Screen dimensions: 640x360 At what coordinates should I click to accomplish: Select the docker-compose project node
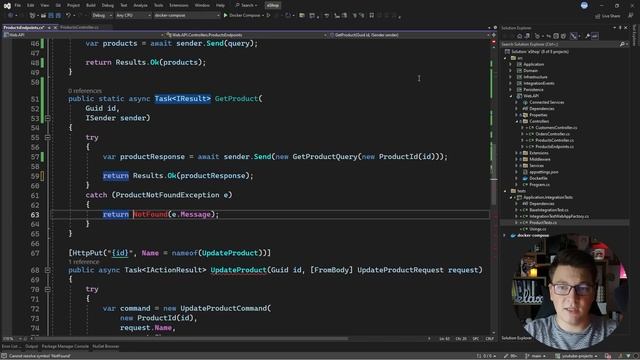(533, 236)
